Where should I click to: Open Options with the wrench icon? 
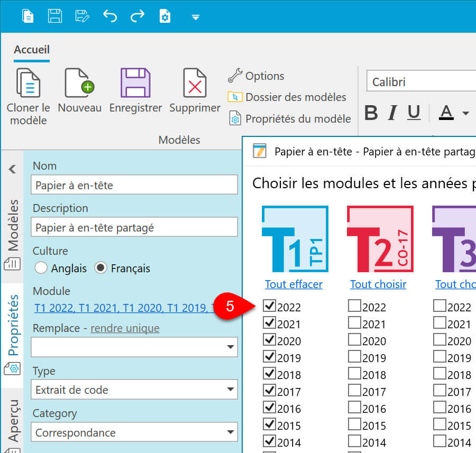pos(256,76)
